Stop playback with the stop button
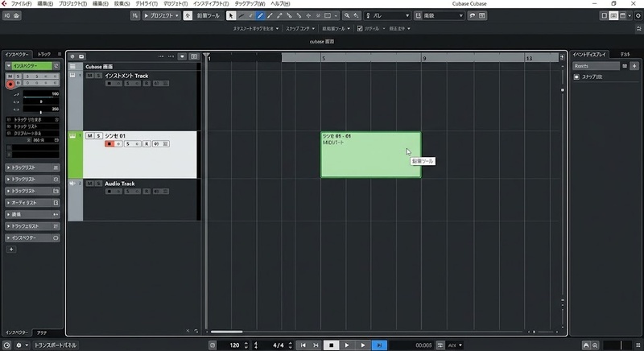644x351 pixels. click(332, 345)
